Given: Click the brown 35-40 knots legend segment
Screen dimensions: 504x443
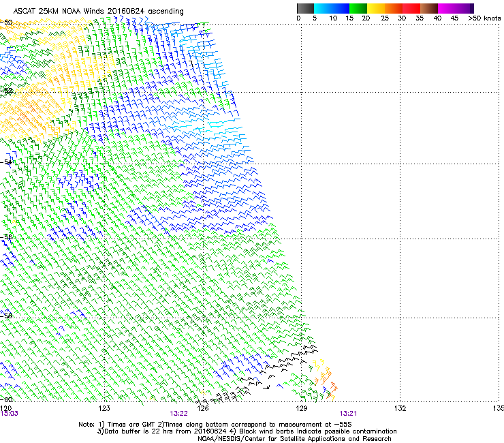Looking at the screenshot, I should click(x=429, y=8).
